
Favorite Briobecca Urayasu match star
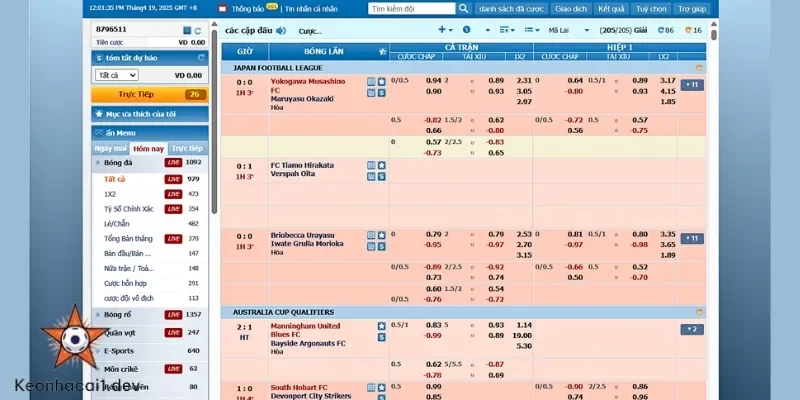coord(382,235)
